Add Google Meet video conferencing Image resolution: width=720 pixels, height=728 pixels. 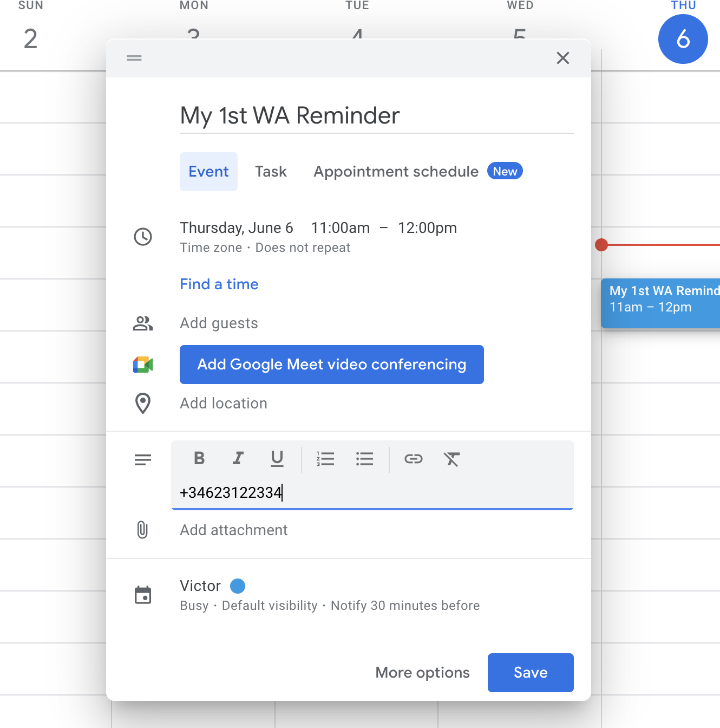point(332,365)
